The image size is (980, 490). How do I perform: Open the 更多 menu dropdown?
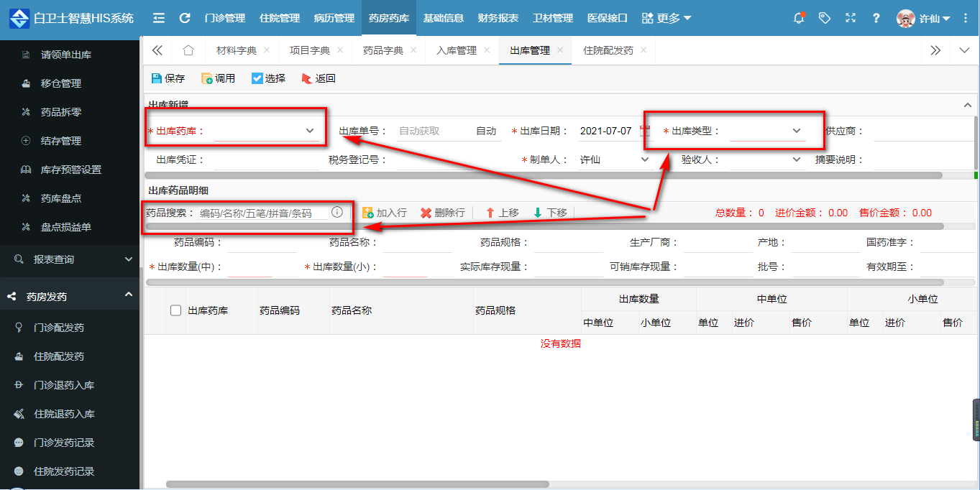tap(667, 18)
